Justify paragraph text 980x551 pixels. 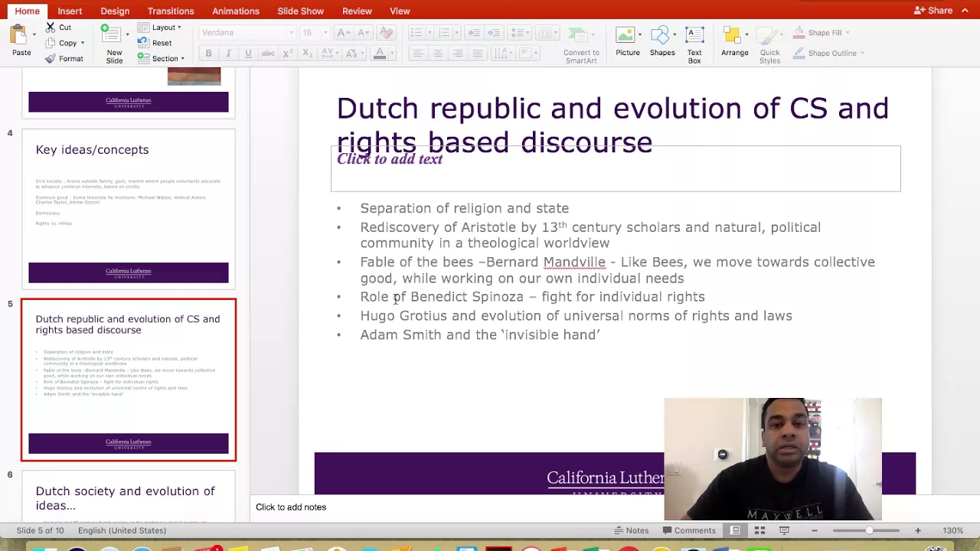pos(477,54)
